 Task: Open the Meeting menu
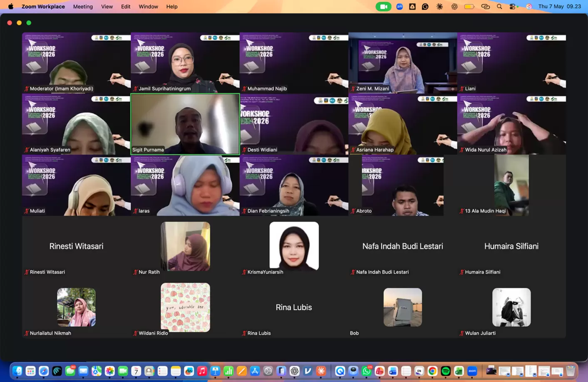coord(83,7)
